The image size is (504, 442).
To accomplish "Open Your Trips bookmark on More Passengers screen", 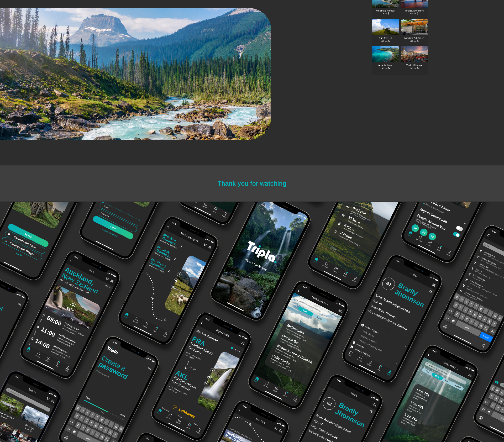I will coord(137,319).
